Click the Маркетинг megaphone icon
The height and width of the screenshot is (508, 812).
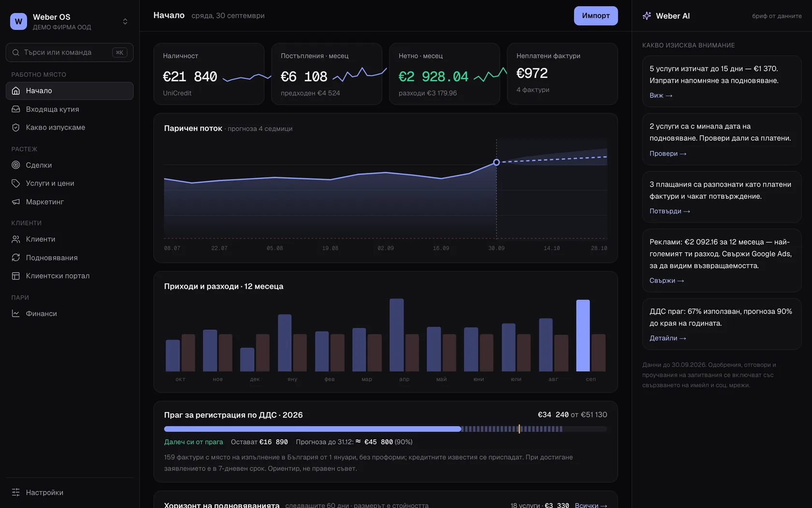(x=16, y=202)
